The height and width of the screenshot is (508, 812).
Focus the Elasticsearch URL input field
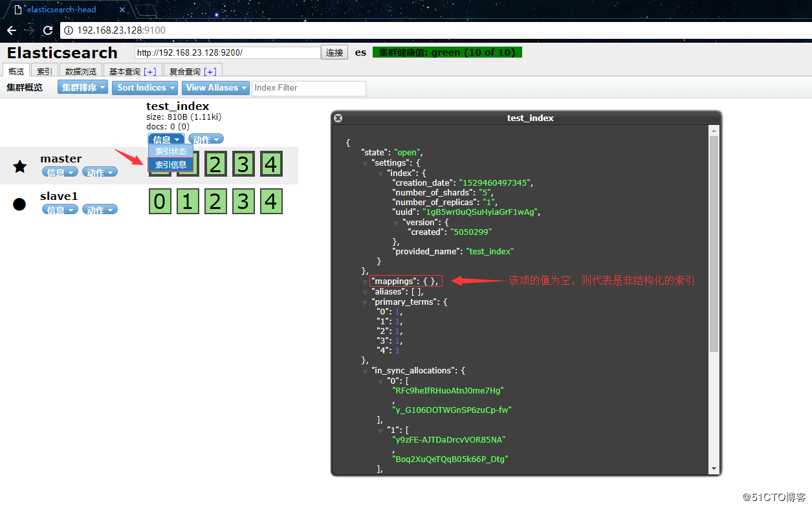pos(228,52)
